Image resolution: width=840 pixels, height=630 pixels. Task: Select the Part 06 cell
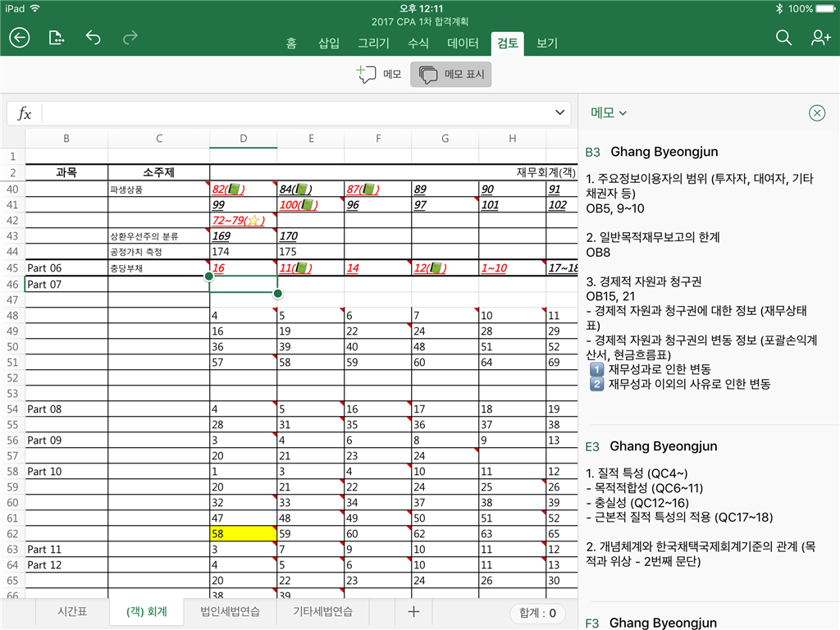[66, 268]
